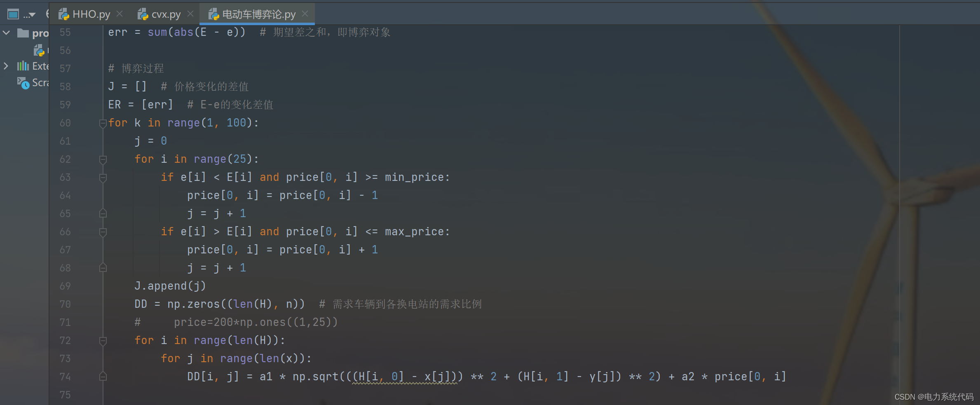This screenshot has width=980, height=405.
Task: Close the cvx.py editor tab
Action: 190,14
